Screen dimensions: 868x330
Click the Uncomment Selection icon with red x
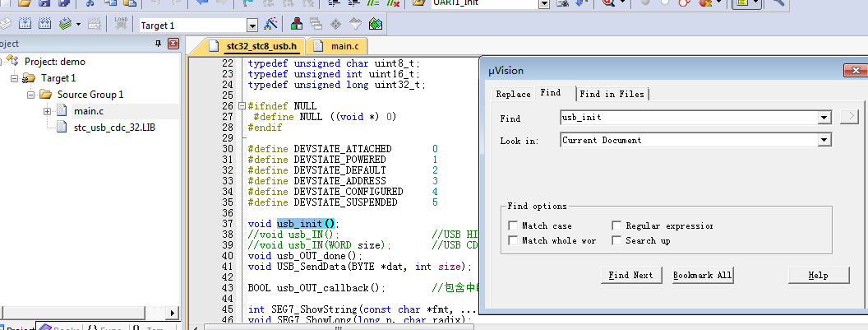[393, 2]
